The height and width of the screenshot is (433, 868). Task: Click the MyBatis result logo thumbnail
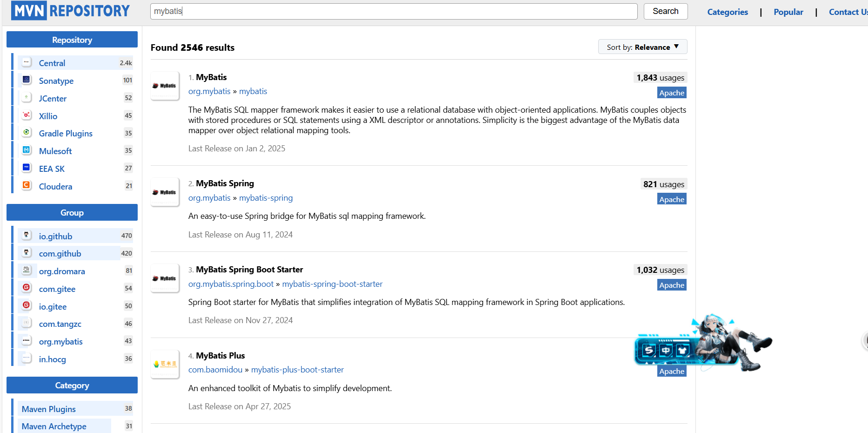tap(165, 86)
